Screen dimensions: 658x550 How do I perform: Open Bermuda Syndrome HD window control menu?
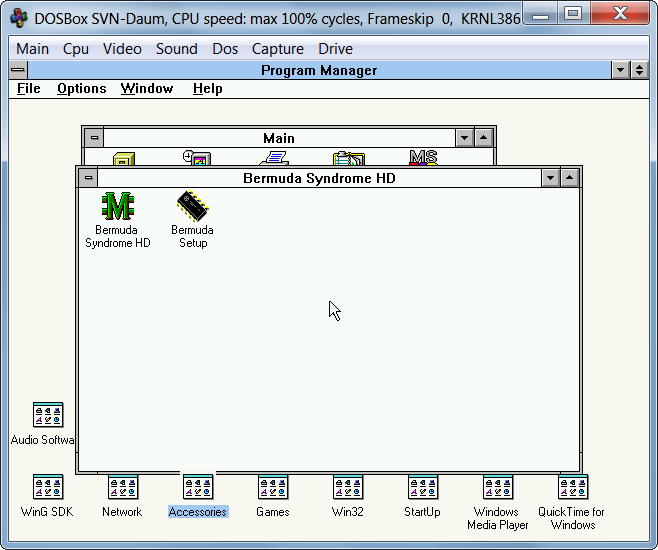pyautogui.click(x=89, y=178)
